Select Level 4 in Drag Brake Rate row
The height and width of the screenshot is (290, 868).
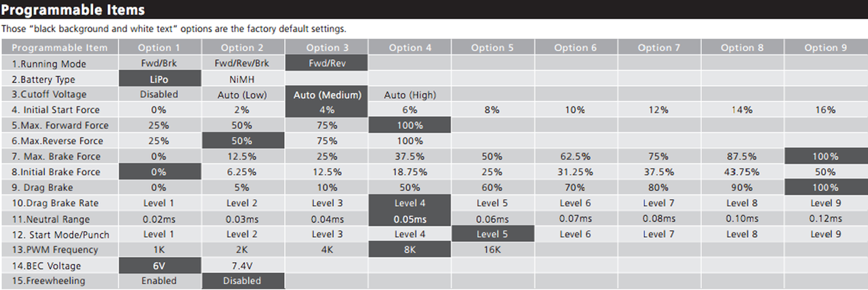click(x=410, y=203)
